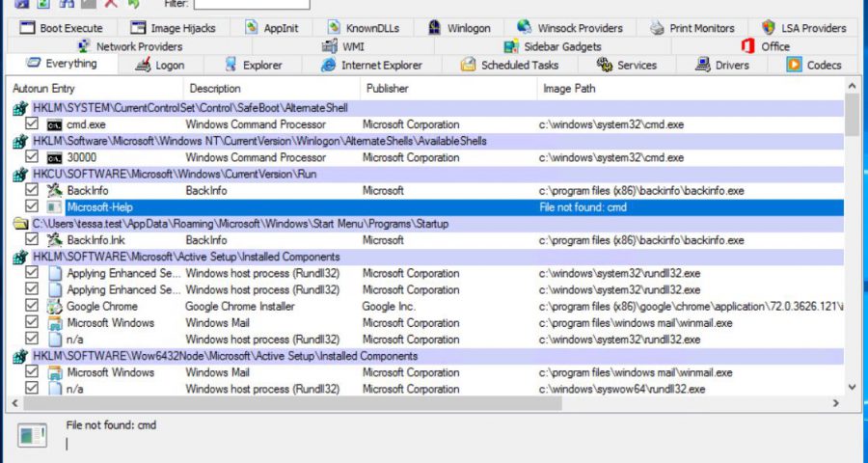Viewport: 868px width, 463px height.
Task: Click the Google Chrome entry icon
Action: click(x=54, y=307)
